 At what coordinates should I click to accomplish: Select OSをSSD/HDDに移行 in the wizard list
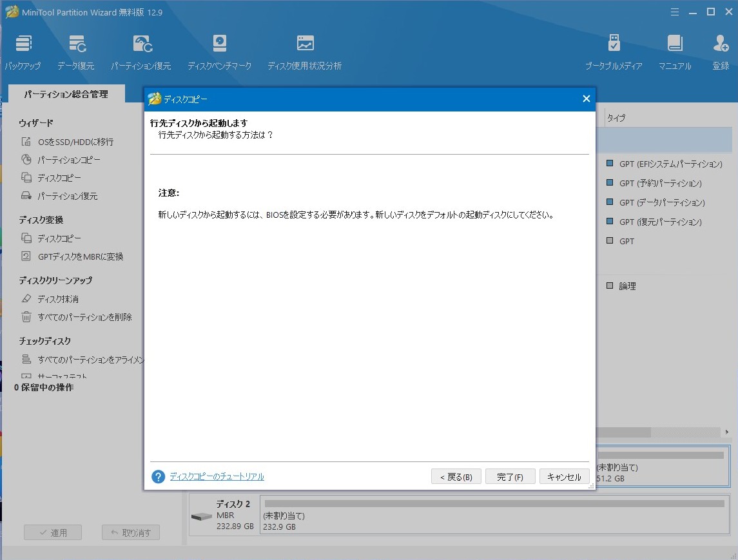75,142
